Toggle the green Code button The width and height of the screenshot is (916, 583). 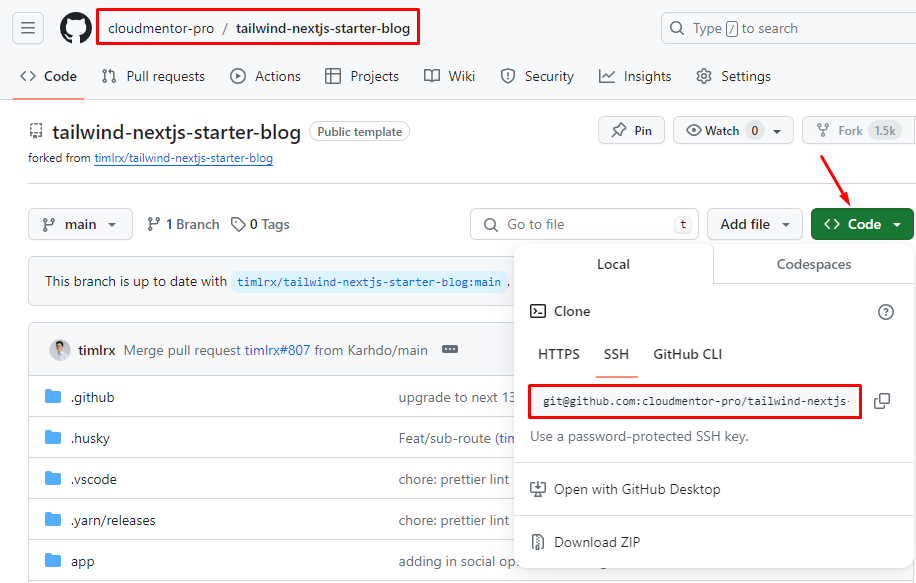click(862, 224)
